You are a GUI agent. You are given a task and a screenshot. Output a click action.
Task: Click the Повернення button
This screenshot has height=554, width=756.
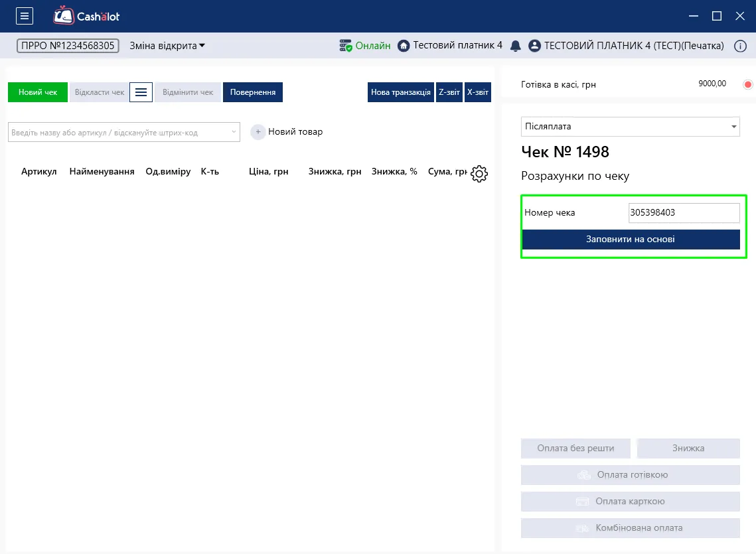[253, 92]
